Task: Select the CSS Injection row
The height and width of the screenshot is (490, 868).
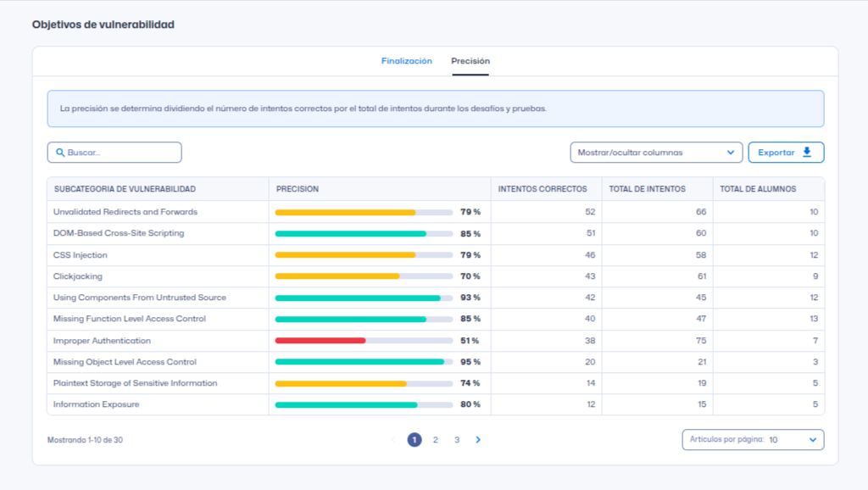Action: (x=81, y=255)
